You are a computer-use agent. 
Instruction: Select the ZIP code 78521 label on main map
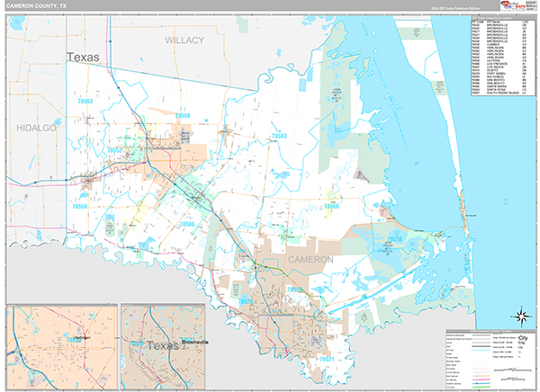coord(327,359)
